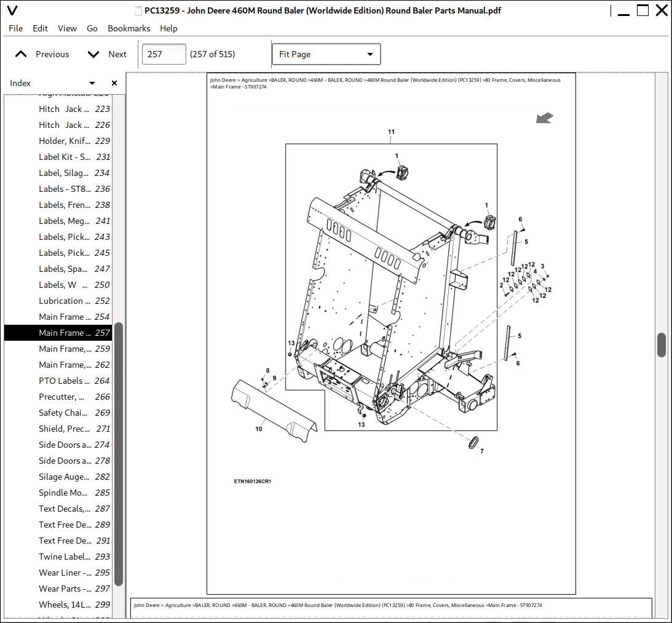Select index entry Labels, Spa... page 247
Screen dimensions: 672x623
click(x=58, y=269)
